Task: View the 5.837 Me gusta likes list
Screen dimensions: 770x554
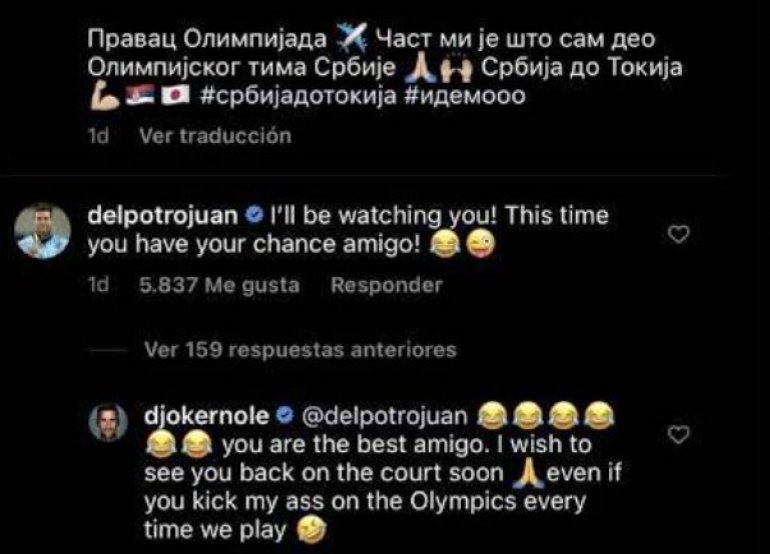Action: tap(219, 285)
